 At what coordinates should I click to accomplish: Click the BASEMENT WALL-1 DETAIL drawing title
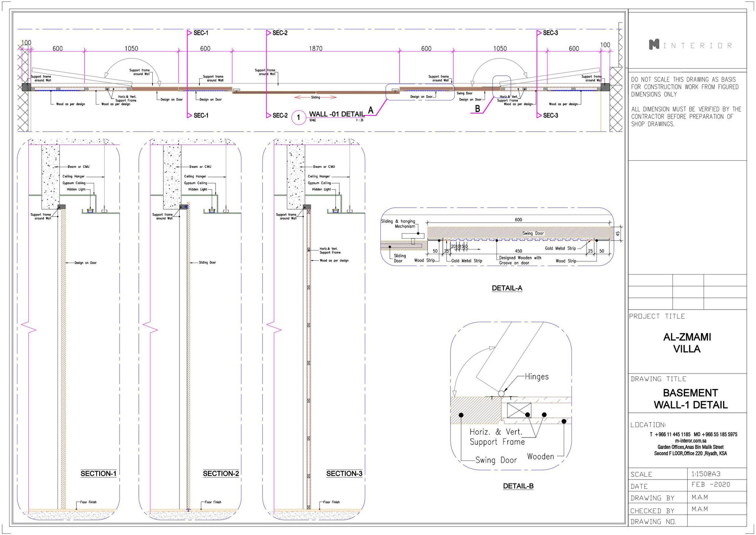pos(690,399)
